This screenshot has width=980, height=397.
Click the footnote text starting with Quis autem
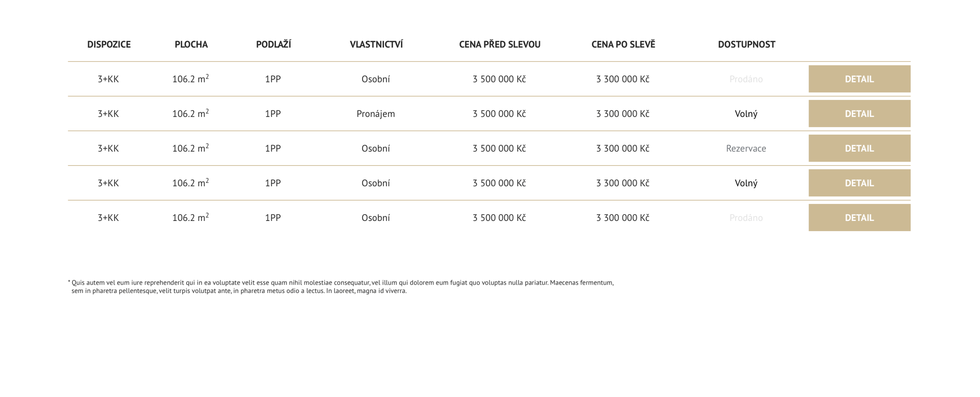[x=341, y=287]
